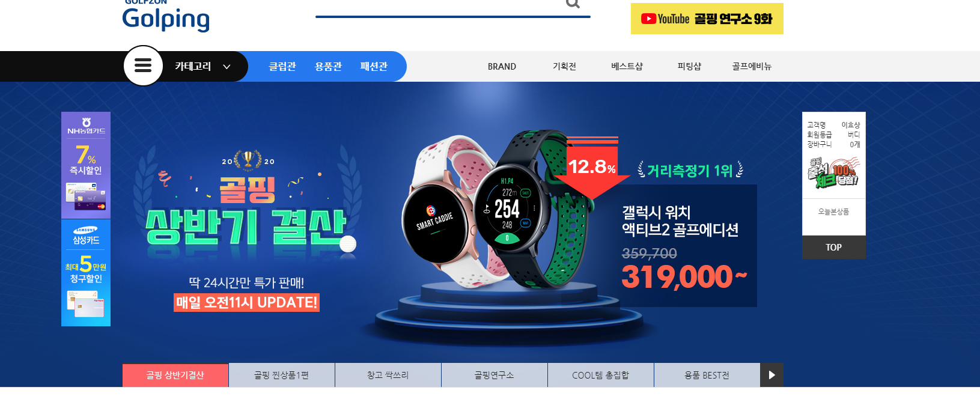
Task: Open the 패션관 section
Action: pos(374,67)
